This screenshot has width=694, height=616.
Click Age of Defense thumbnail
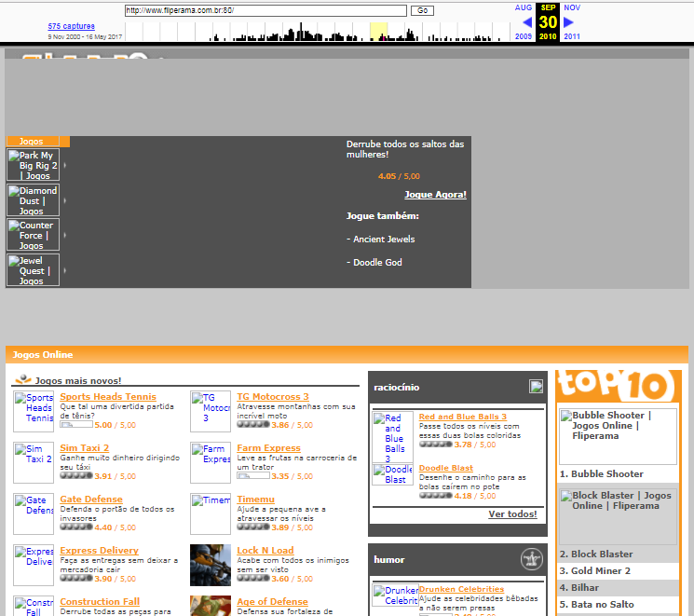click(211, 606)
